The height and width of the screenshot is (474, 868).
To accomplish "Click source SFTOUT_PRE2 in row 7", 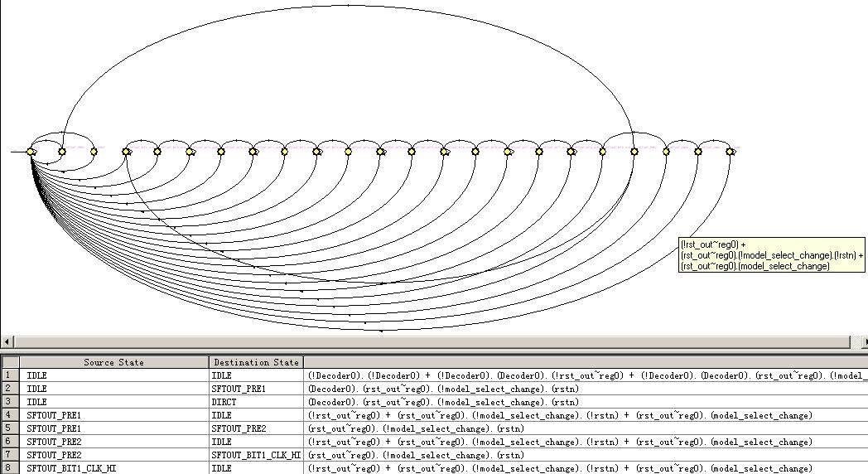I will [114, 455].
